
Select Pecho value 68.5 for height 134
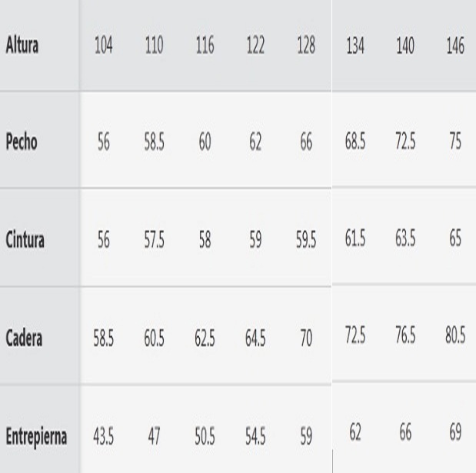[355, 144]
